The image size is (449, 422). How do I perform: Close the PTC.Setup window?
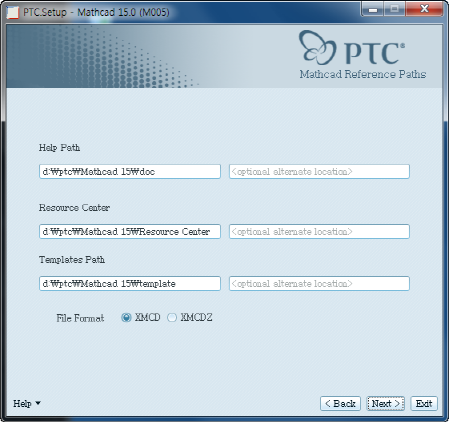424,9
